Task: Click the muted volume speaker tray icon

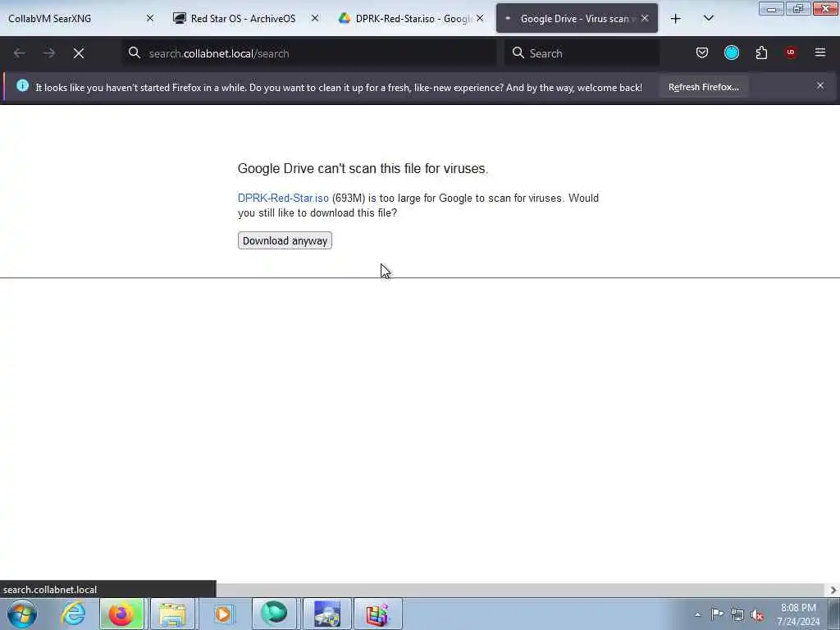Action: tap(757, 615)
